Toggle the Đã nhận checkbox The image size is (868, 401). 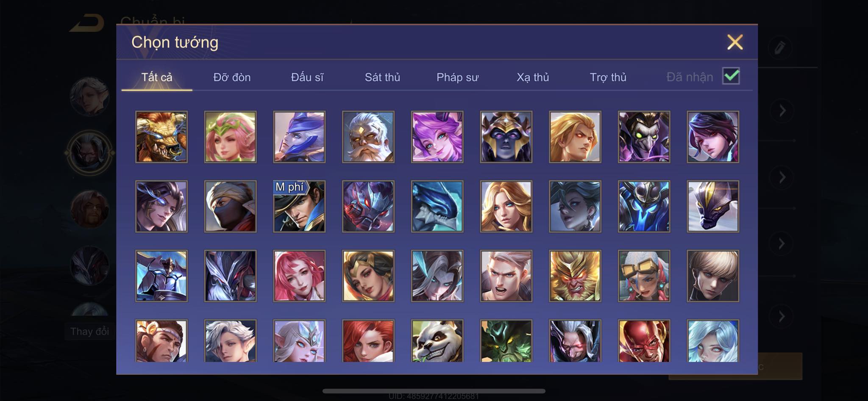pos(731,76)
